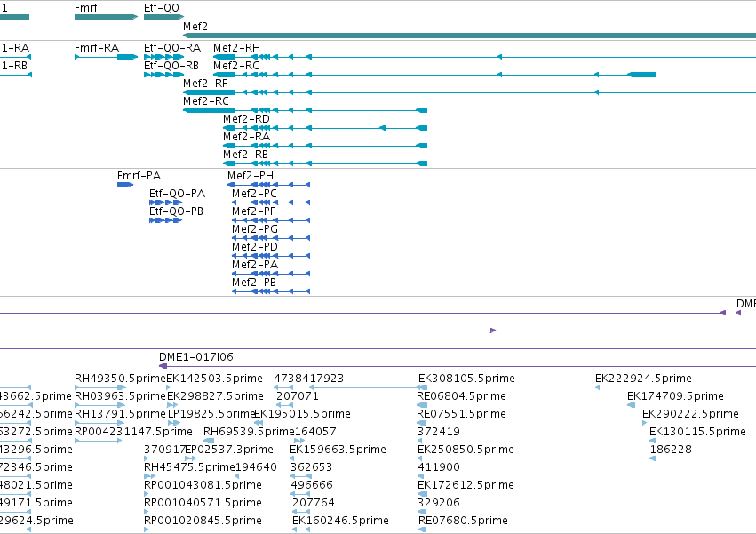This screenshot has width=756, height=534.
Task: Click the Mef2-RG transcript label
Action: (236, 66)
